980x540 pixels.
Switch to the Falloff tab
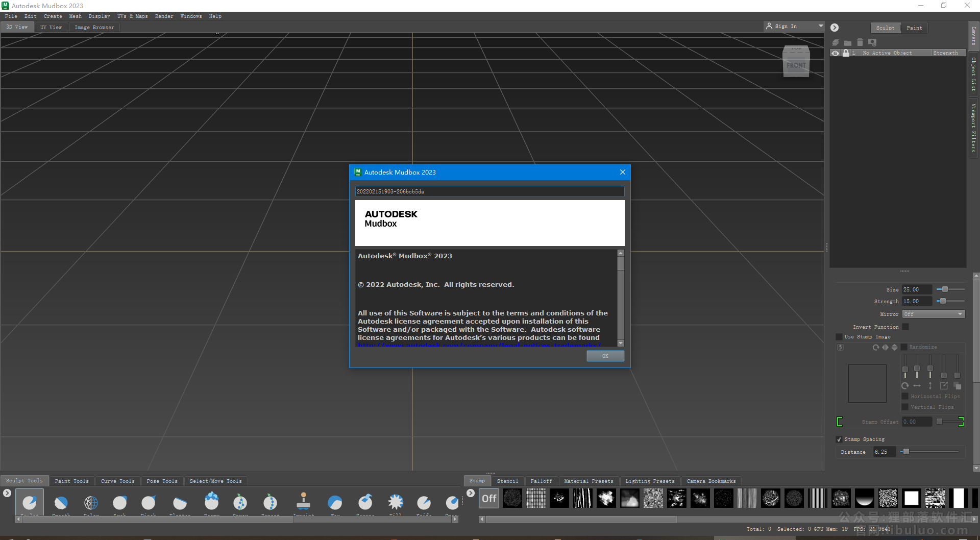pyautogui.click(x=541, y=481)
